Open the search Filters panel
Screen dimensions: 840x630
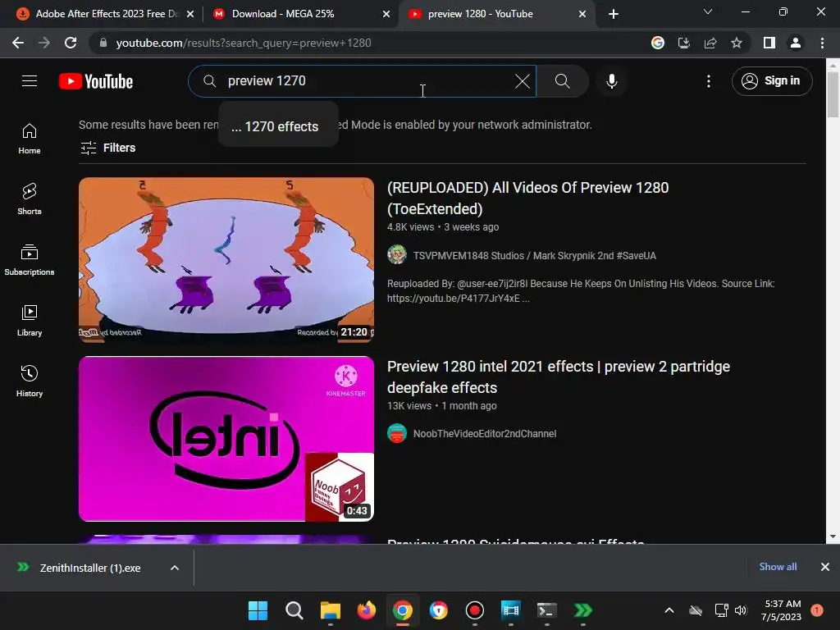[x=107, y=148]
